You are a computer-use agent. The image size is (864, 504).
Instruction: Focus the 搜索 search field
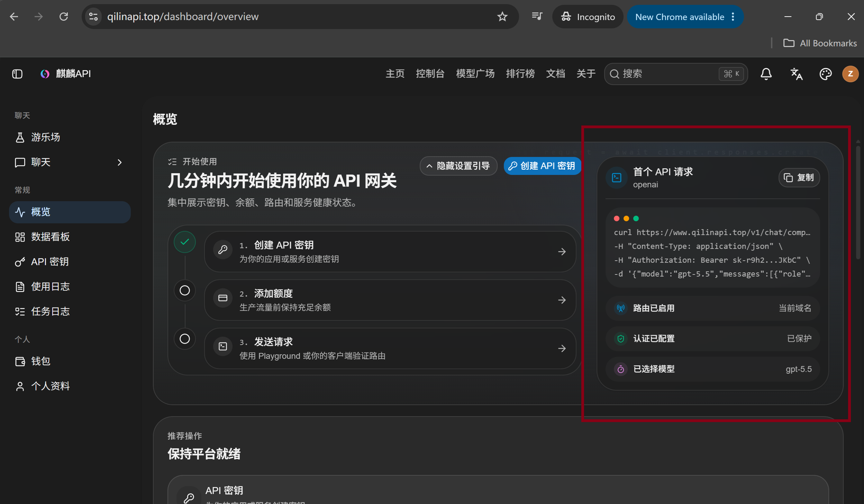click(676, 74)
